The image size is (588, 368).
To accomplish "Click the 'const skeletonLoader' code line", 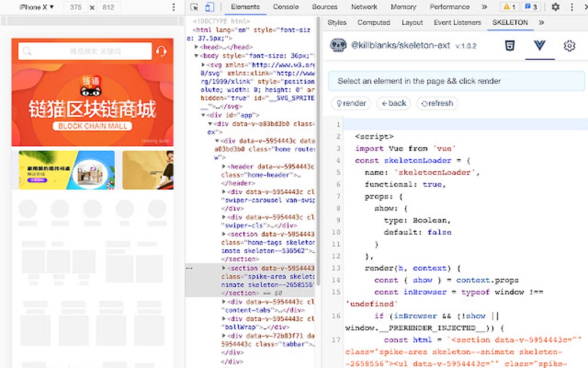I will 412,160.
